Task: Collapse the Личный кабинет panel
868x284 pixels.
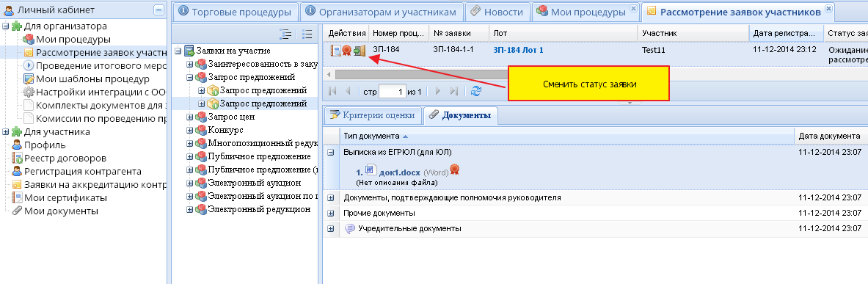Action: click(159, 10)
